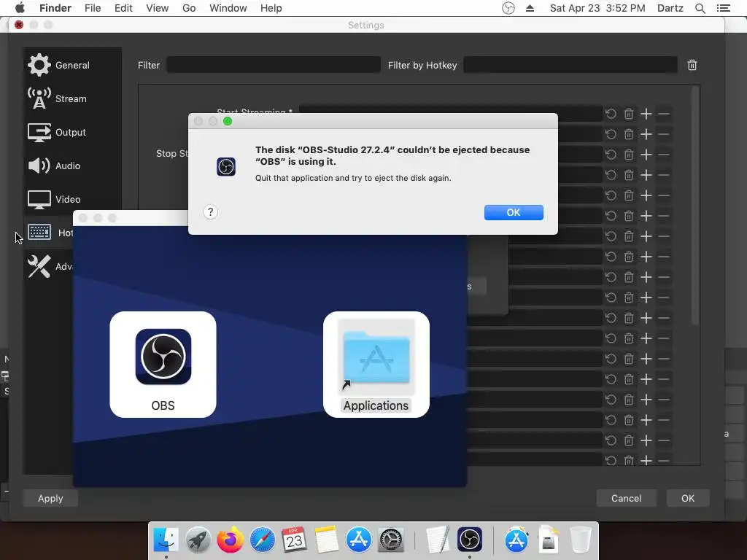Image resolution: width=747 pixels, height=560 pixels.
Task: Open Spotlight search
Action: [700, 8]
